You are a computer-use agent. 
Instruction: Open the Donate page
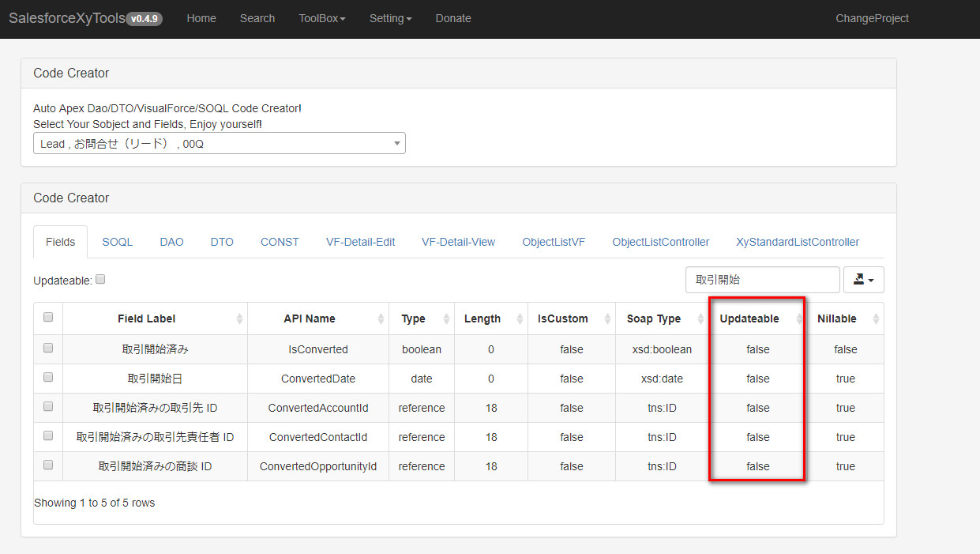point(453,18)
